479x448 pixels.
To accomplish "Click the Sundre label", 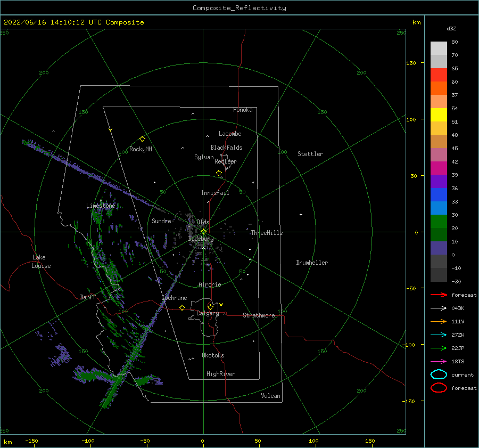I will [161, 221].
